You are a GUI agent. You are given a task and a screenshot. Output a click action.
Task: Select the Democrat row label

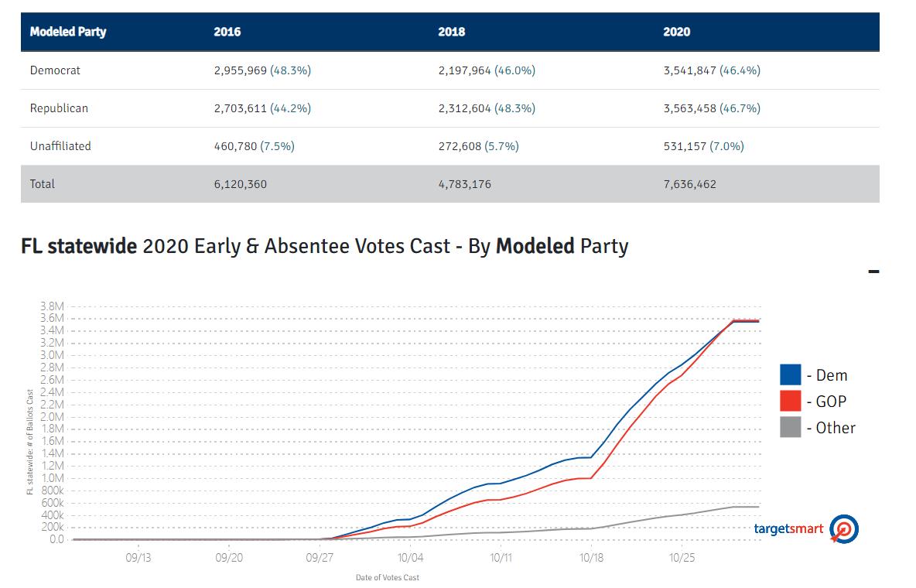[x=55, y=70]
